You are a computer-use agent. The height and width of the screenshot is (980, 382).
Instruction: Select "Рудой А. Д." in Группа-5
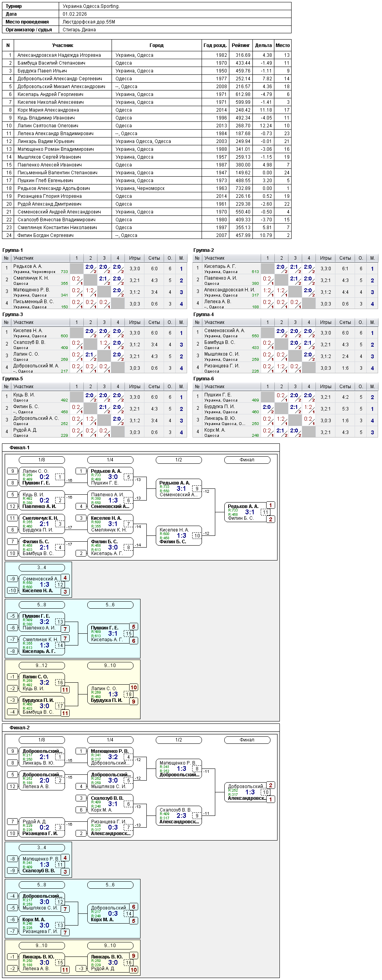[25, 430]
